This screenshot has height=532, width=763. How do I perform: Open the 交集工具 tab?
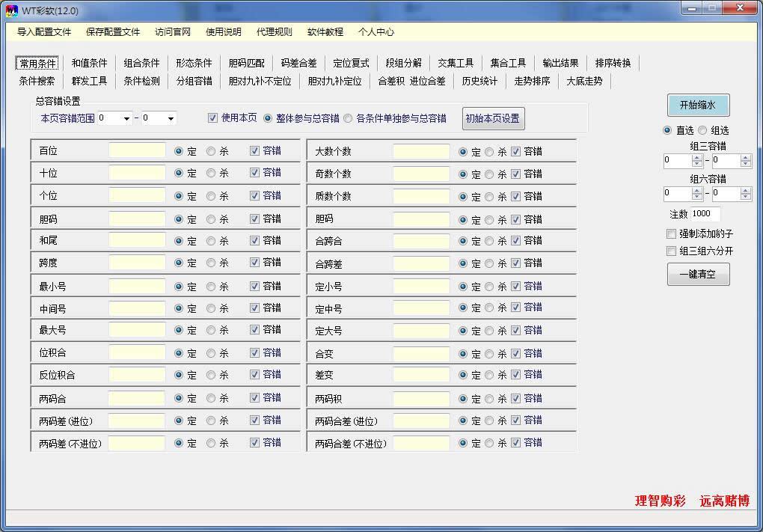pos(456,63)
